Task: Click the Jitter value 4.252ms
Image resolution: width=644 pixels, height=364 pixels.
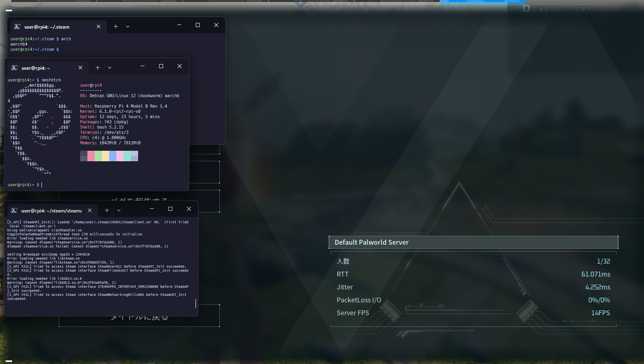Action: [598, 287]
